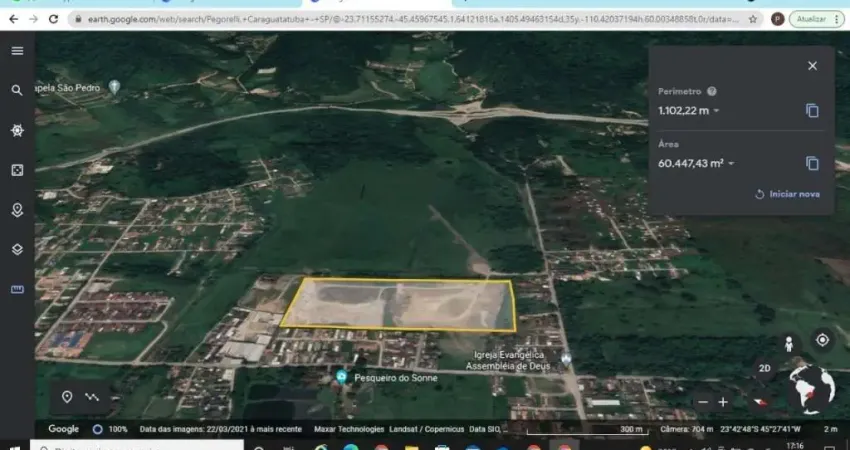The width and height of the screenshot is (850, 450).
Task: Fly to my location target icon
Action: click(x=822, y=340)
